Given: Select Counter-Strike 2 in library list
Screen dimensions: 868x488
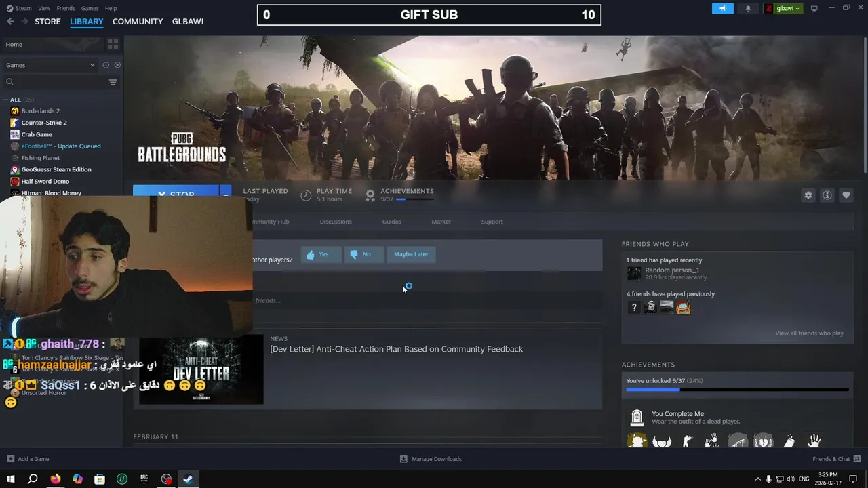Looking at the screenshot, I should click(44, 123).
